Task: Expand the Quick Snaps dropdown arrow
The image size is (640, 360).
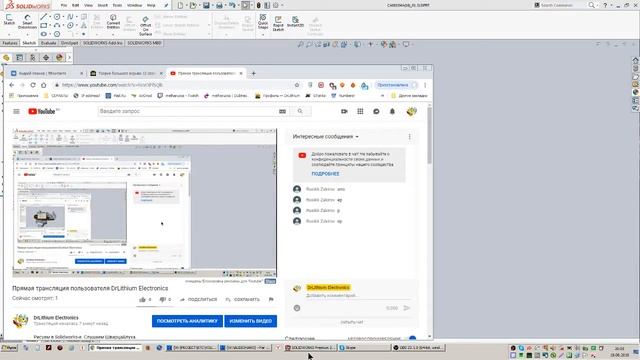Action: [x=263, y=34]
